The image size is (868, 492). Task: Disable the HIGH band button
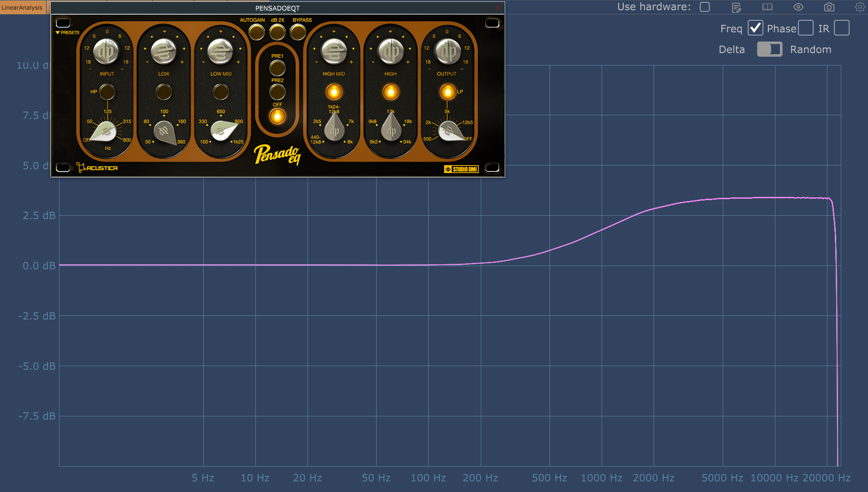click(390, 92)
